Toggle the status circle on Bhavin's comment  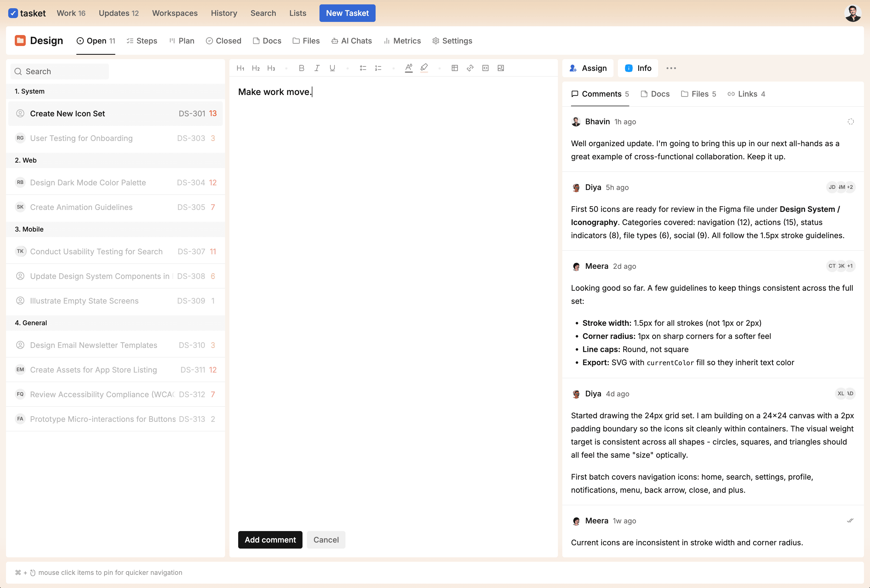coord(851,122)
